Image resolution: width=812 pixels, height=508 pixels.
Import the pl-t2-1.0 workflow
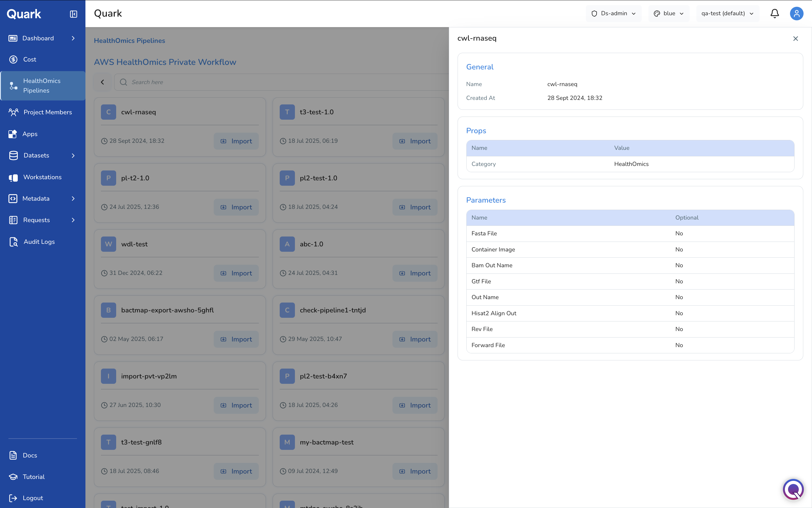236,207
